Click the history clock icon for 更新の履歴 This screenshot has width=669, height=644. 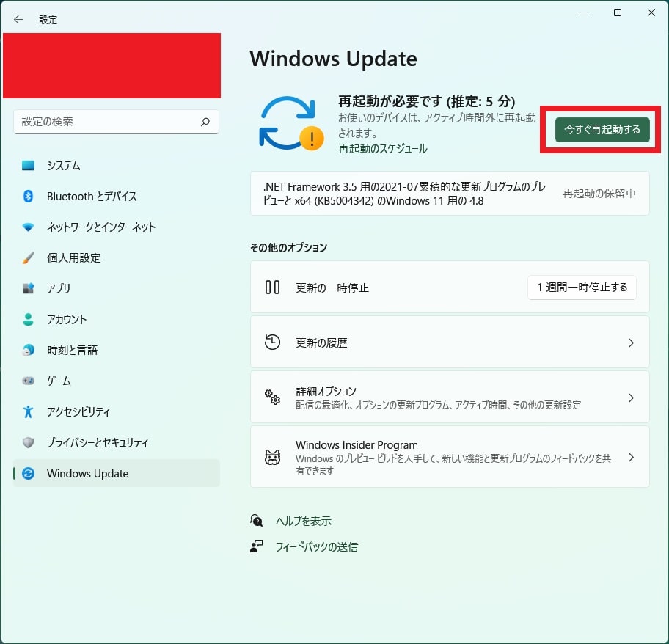click(272, 343)
